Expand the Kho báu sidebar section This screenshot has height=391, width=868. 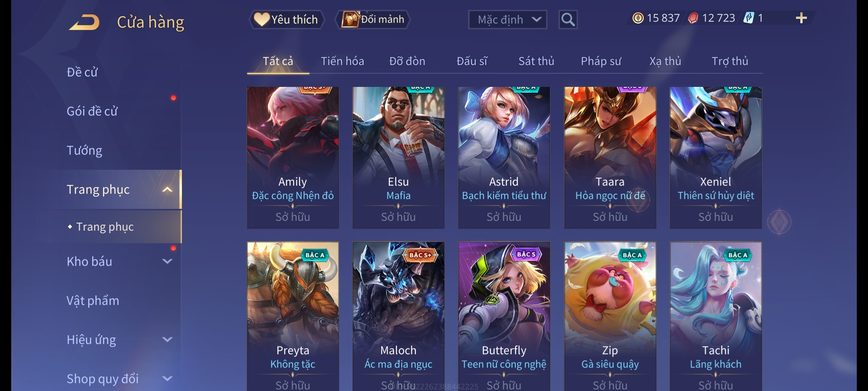[167, 261]
